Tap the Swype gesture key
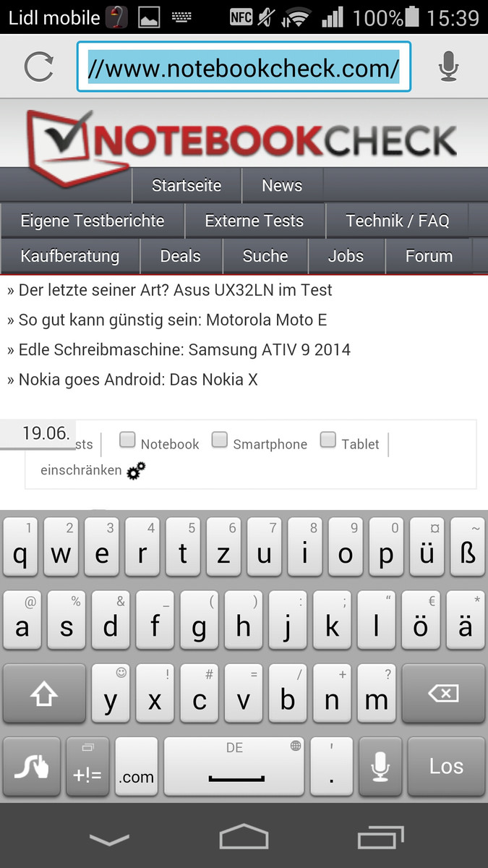The image size is (488, 868). pos(31,767)
